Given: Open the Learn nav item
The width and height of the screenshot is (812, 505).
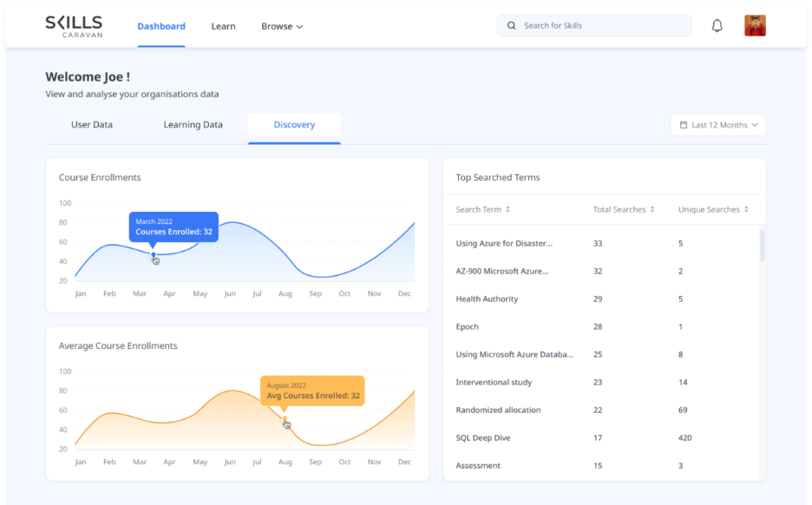Looking at the screenshot, I should [x=223, y=26].
